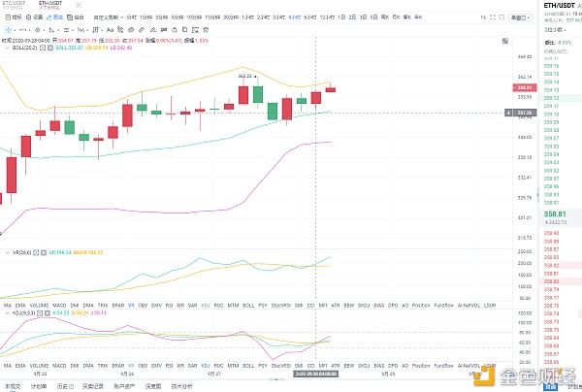The height and width of the screenshot is (392, 582).
Task: Click the lock drawings icon
Action: coord(174,30)
